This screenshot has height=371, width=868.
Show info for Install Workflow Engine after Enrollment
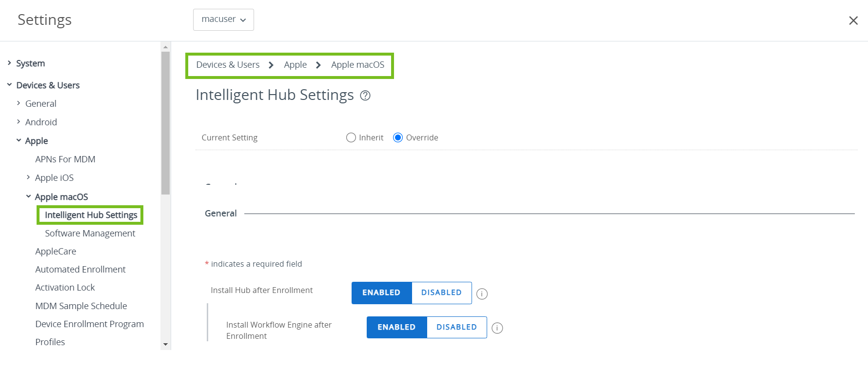point(497,328)
